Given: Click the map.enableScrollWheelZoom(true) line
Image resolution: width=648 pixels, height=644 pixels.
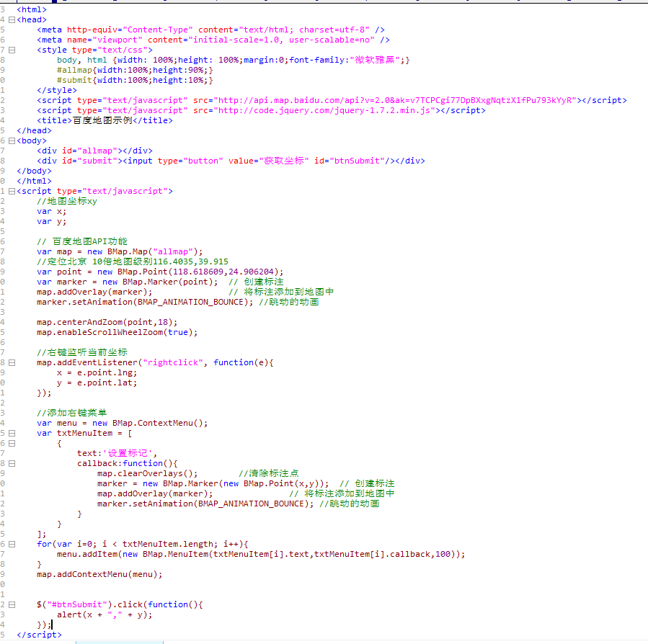Looking at the screenshot, I should click(117, 332).
